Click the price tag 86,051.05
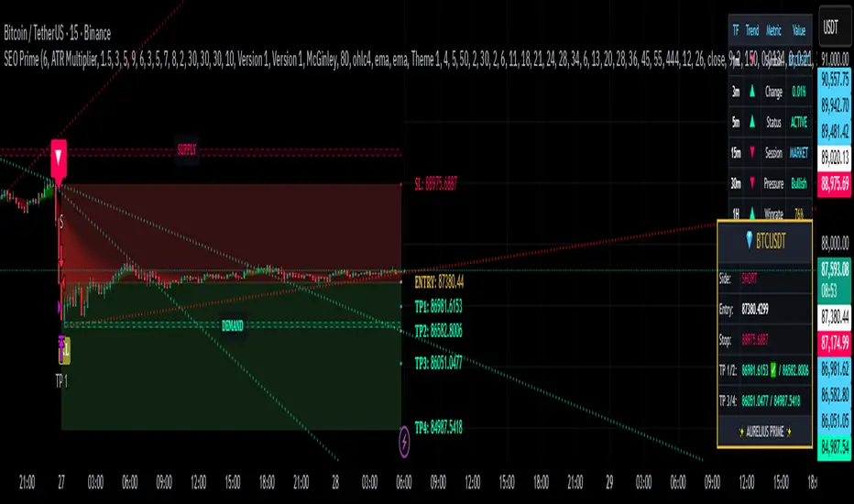 coord(835,421)
